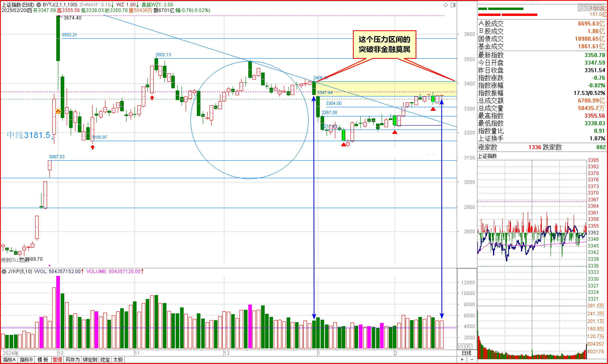Switch to the 指标A tab
The height and width of the screenshot is (364, 608).
tap(9, 360)
